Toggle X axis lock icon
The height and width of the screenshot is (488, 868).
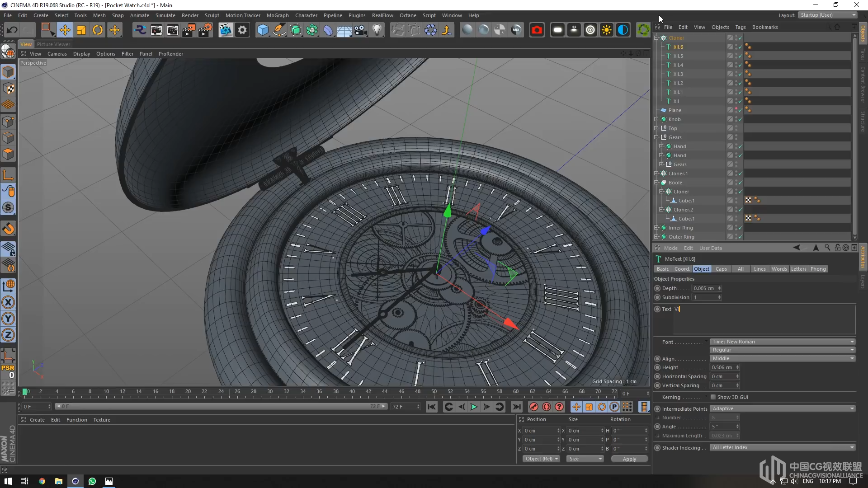click(x=8, y=302)
